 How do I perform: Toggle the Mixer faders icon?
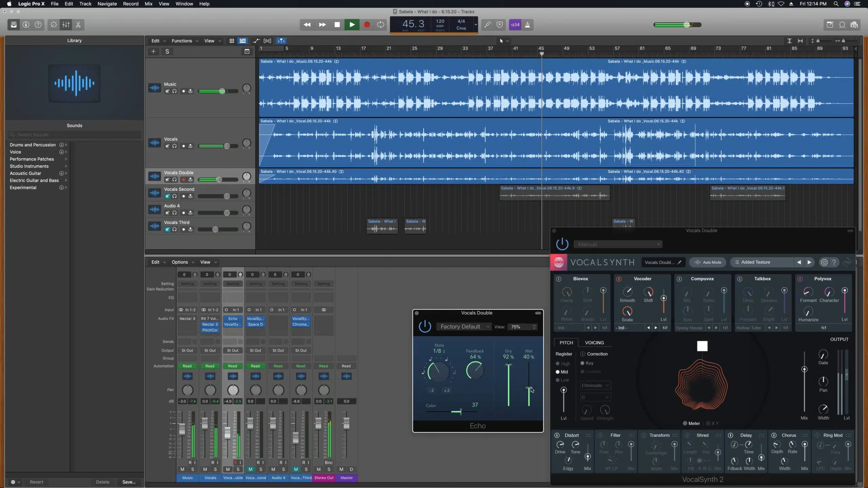66,25
